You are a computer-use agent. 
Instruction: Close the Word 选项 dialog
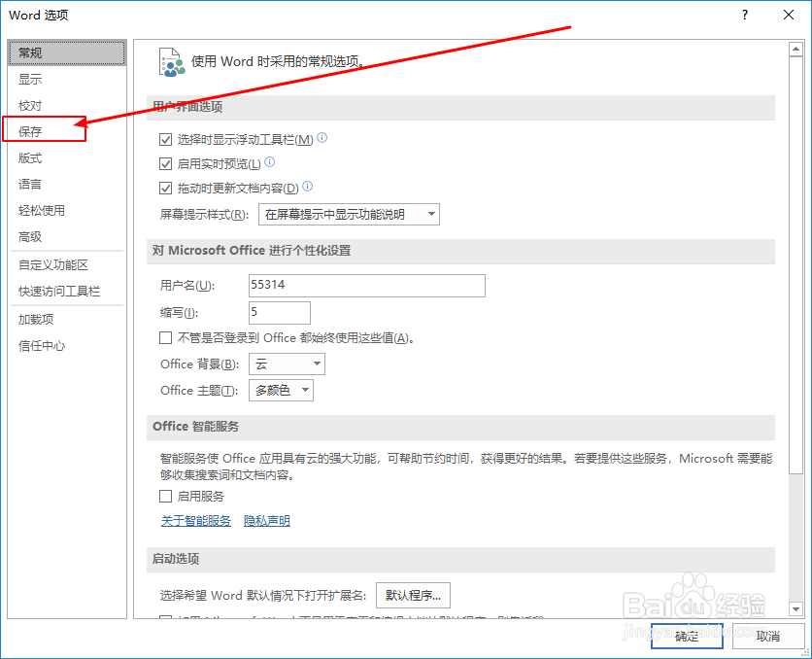[x=788, y=15]
